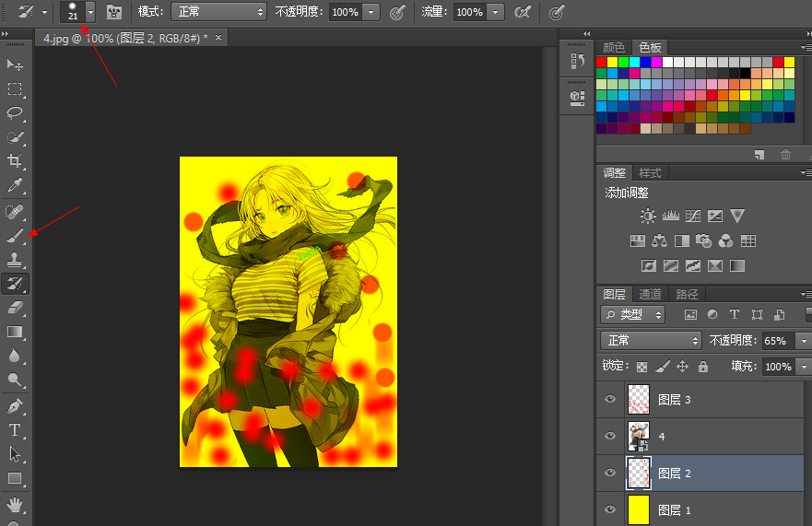Add Black & White adjustment

[x=682, y=240]
